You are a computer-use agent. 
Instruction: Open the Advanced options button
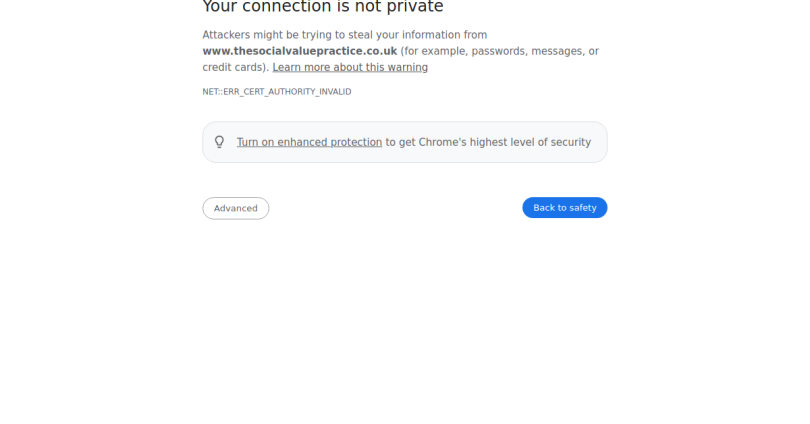click(236, 208)
